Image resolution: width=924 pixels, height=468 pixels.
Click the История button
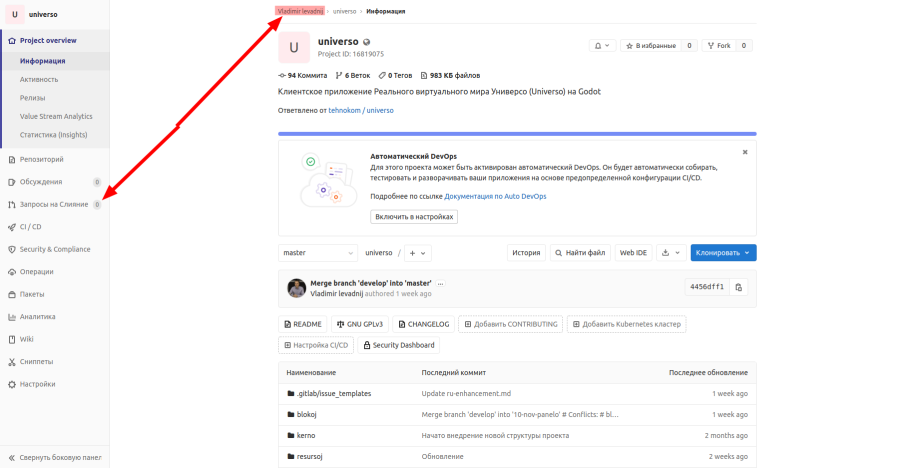pos(526,253)
